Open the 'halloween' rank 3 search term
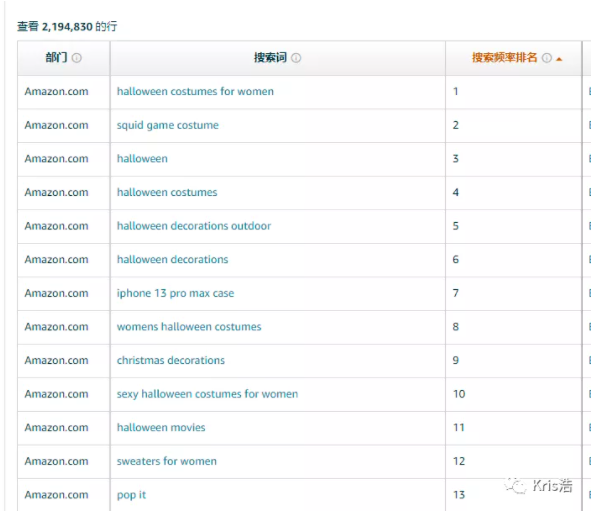598x518 pixels. click(x=142, y=159)
